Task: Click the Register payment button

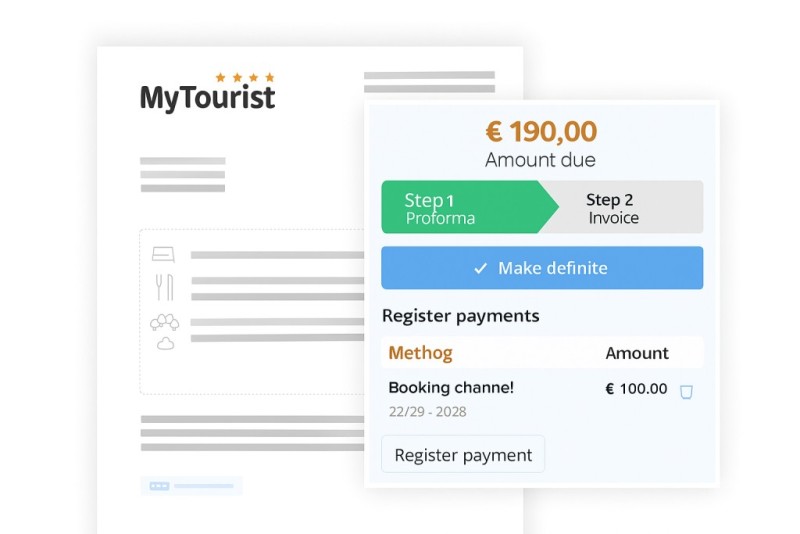Action: [x=463, y=455]
